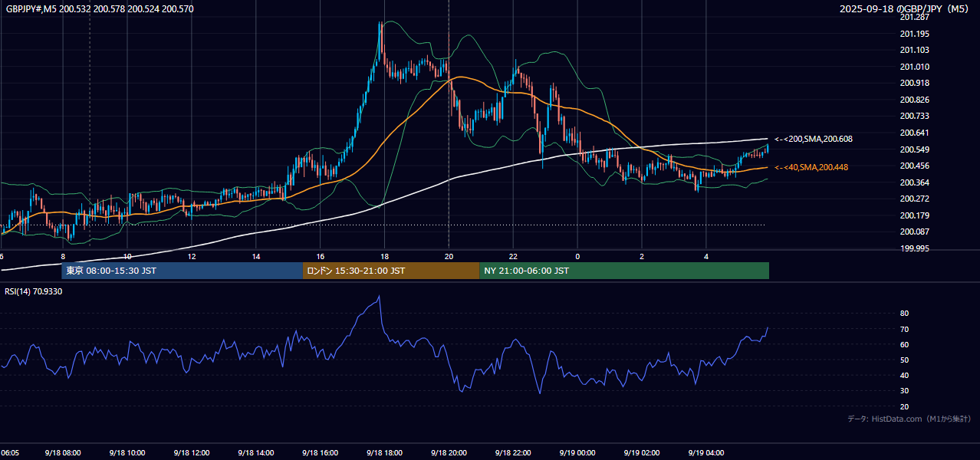Click the bottom time label 9/19 04:00
This screenshot has height=460, width=980.
(706, 452)
